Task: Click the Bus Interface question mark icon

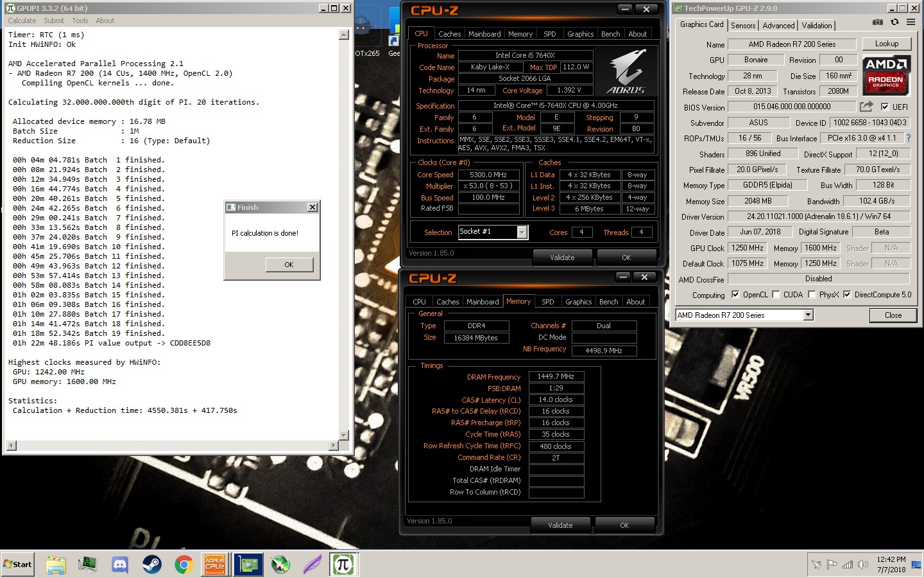Action: coord(909,138)
